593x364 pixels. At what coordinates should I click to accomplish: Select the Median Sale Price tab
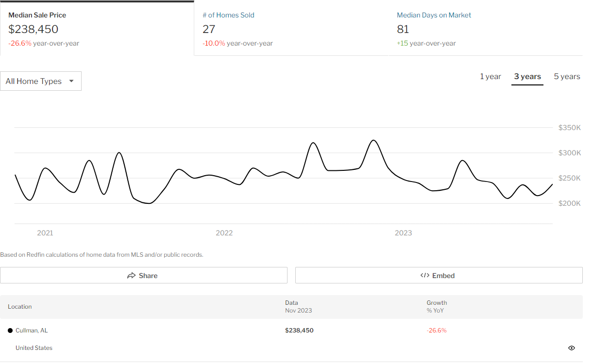click(x=97, y=29)
